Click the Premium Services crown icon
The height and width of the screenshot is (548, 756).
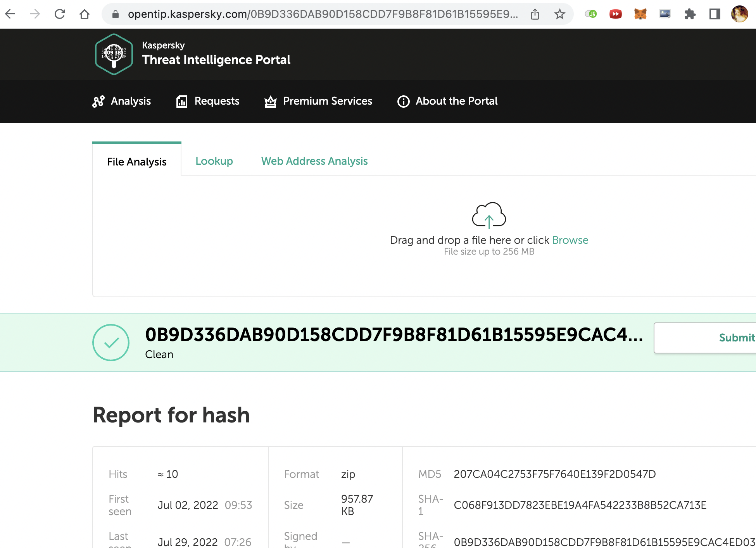pyautogui.click(x=270, y=101)
